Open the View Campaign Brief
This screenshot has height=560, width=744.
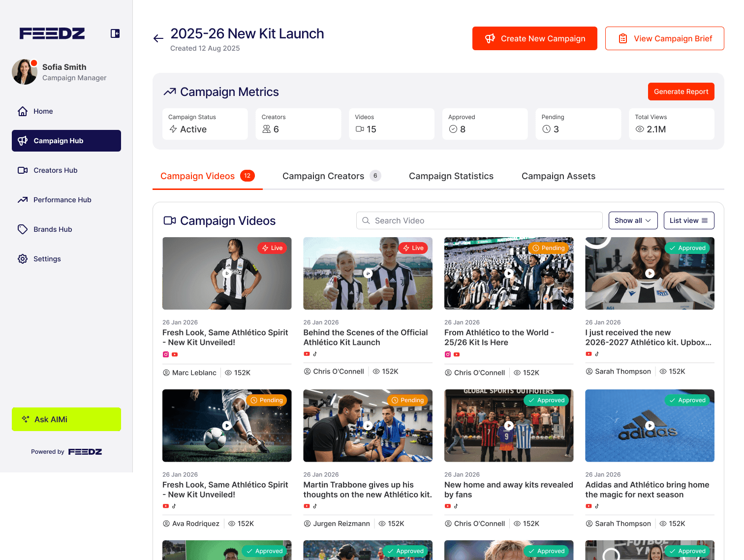(664, 38)
